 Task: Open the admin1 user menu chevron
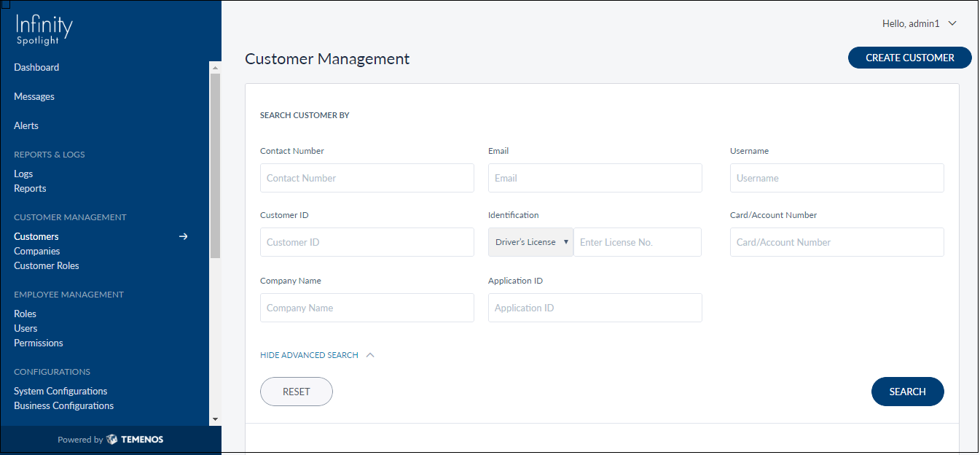[x=952, y=23]
